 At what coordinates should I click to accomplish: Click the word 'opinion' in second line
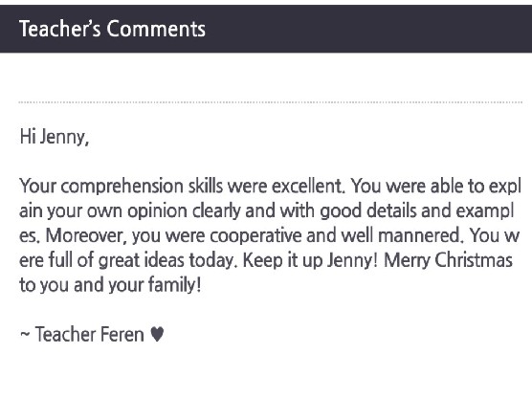pyautogui.click(x=158, y=211)
